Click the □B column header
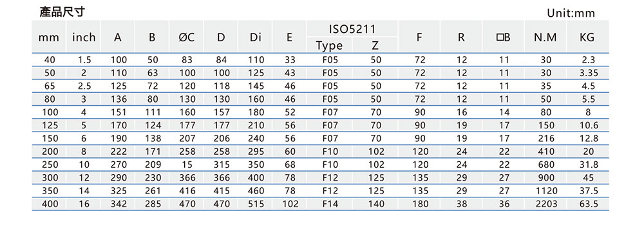The image size is (644, 249). pyautogui.click(x=503, y=37)
